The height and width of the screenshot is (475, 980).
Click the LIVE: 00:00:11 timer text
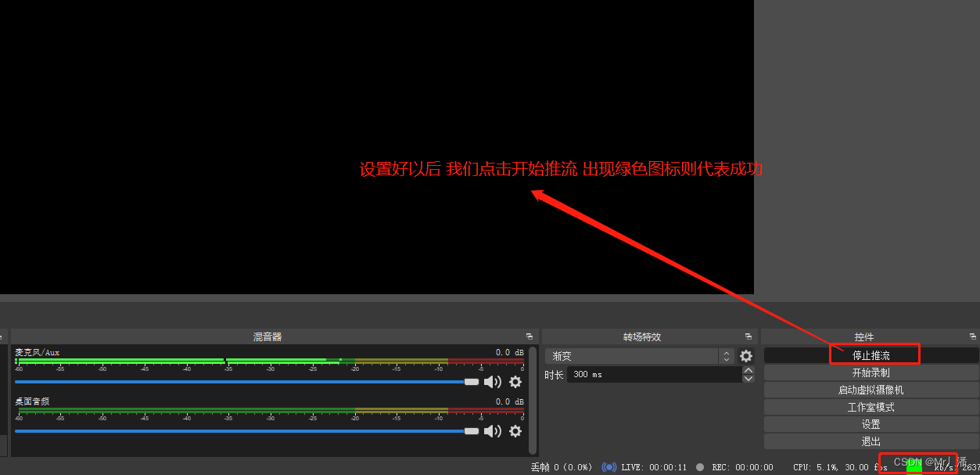pos(654,467)
